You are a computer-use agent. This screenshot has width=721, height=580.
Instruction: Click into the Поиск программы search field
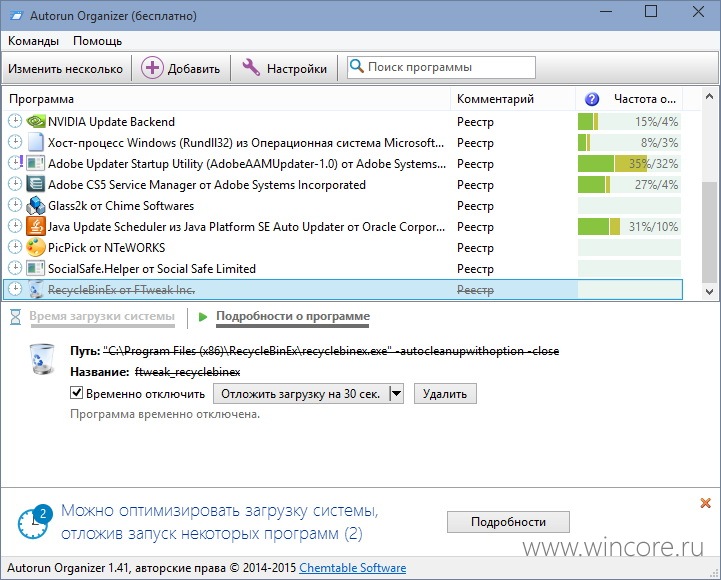click(441, 67)
